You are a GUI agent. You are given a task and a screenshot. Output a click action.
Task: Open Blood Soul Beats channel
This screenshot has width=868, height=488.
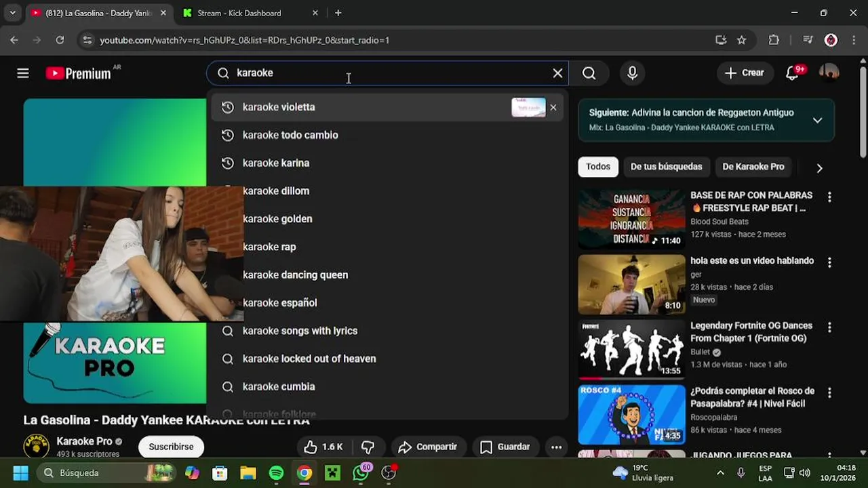click(x=719, y=222)
